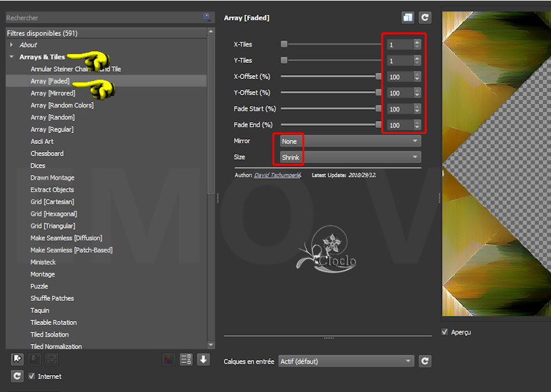The height and width of the screenshot is (392, 551).
Task: Select the Array [Mirrored] filter
Action: point(53,93)
